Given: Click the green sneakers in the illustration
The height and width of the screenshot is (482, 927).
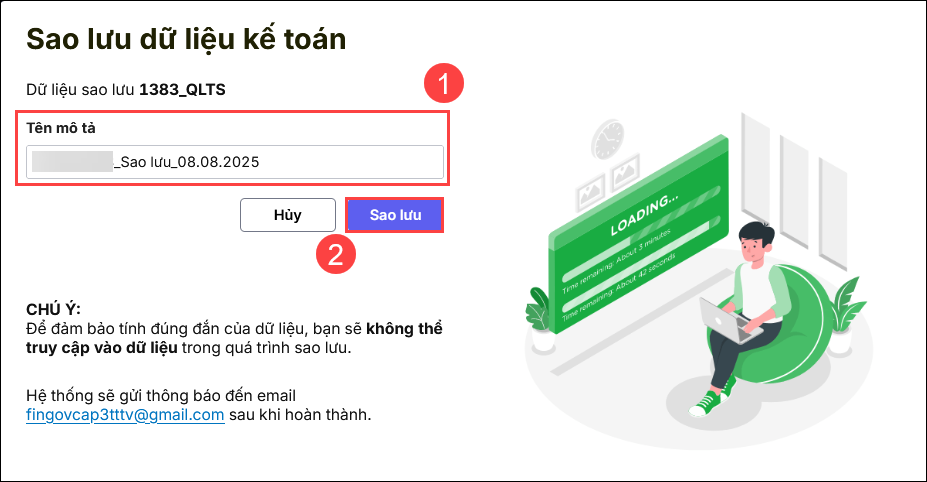Looking at the screenshot, I should point(708,401).
